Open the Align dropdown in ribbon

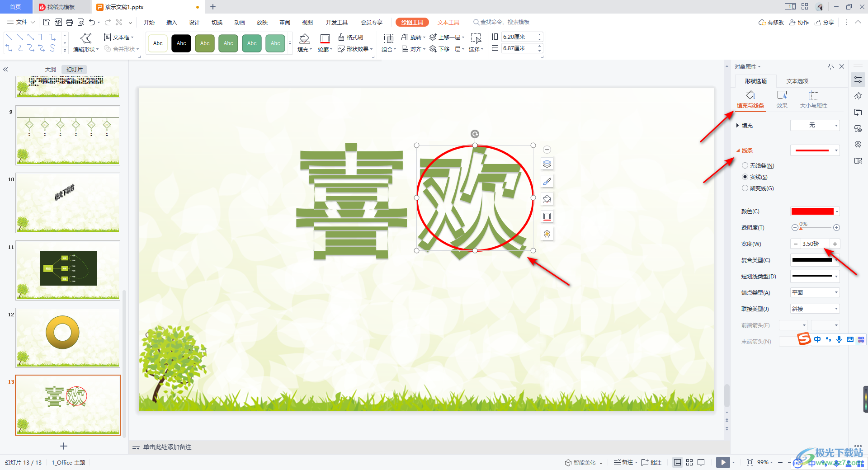pyautogui.click(x=413, y=49)
